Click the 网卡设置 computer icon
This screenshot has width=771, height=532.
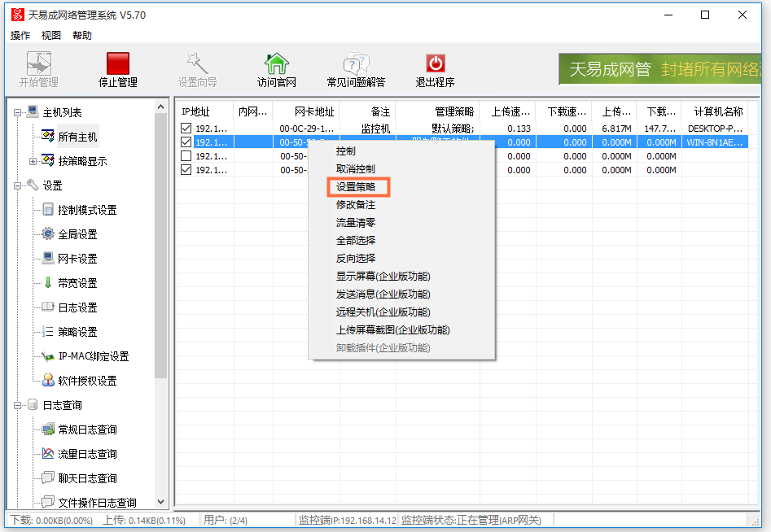click(48, 258)
